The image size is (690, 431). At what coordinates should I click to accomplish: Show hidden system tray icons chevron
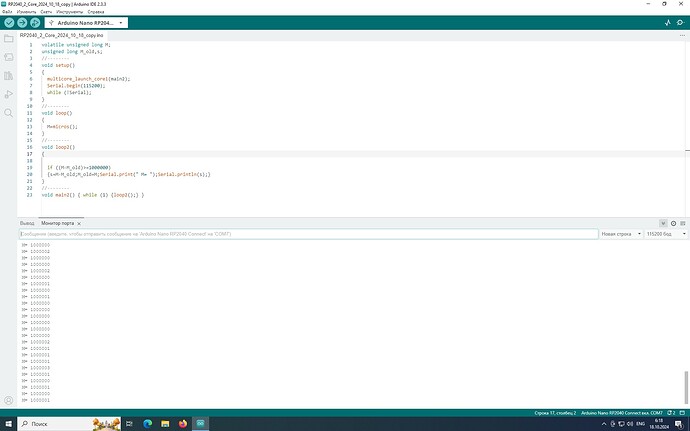[x=604, y=424]
